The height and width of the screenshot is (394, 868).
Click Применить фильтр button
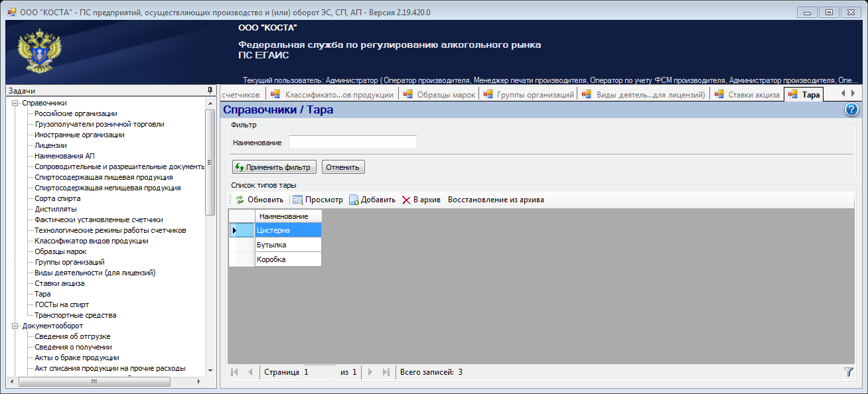[274, 167]
